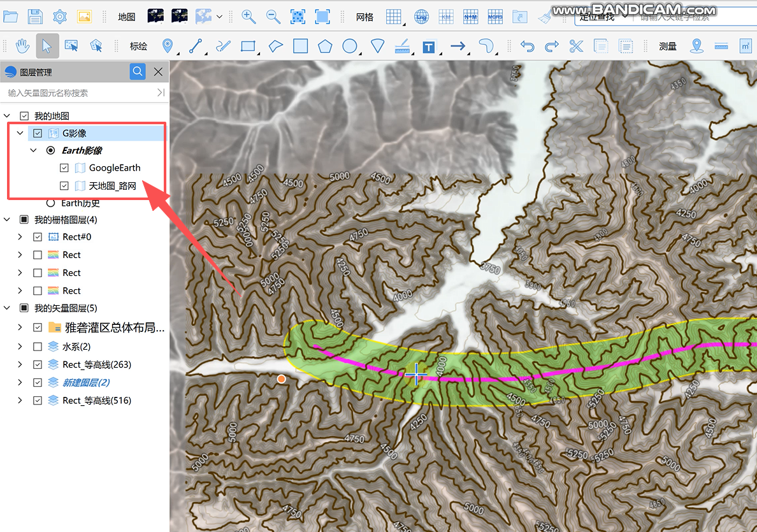Expand the 雅砻灌区总体布局 folder node
757x532 pixels.
[20, 327]
